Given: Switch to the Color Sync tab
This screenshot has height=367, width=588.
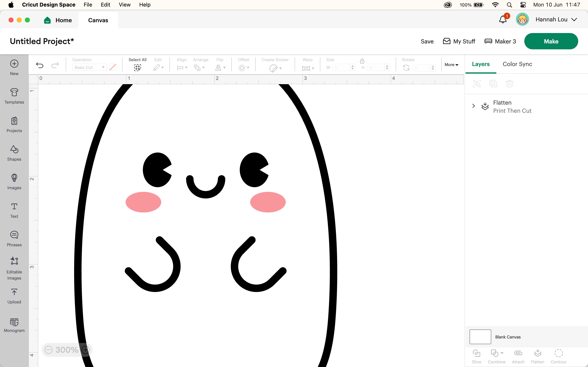Looking at the screenshot, I should click(x=517, y=64).
